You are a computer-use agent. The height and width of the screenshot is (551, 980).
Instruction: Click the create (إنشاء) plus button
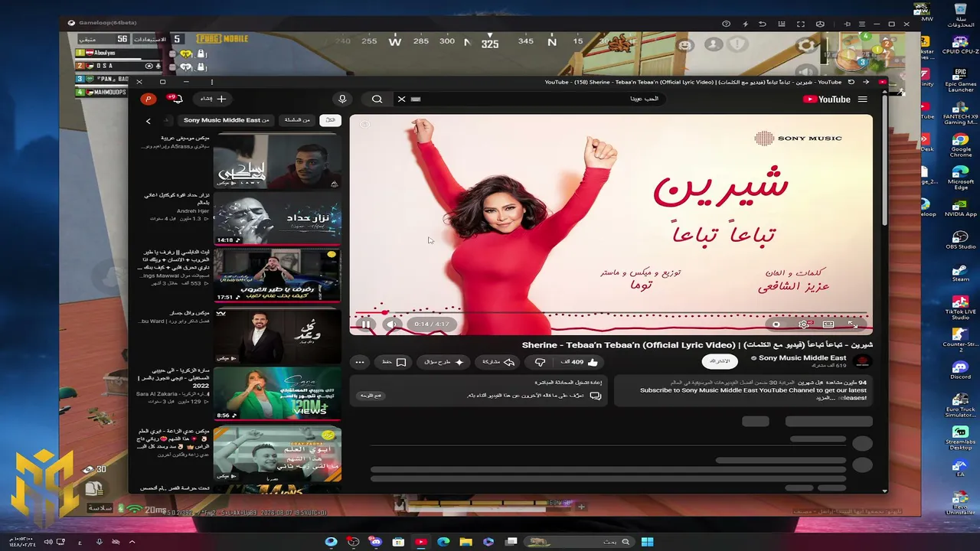point(214,99)
